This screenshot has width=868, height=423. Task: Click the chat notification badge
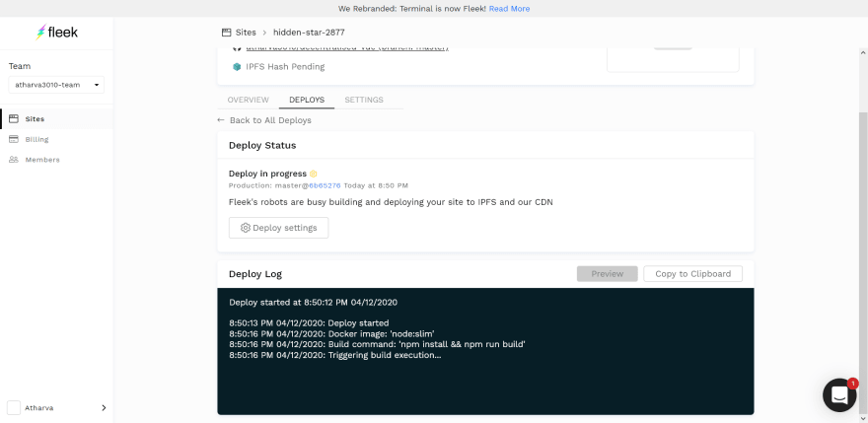pyautogui.click(x=852, y=384)
